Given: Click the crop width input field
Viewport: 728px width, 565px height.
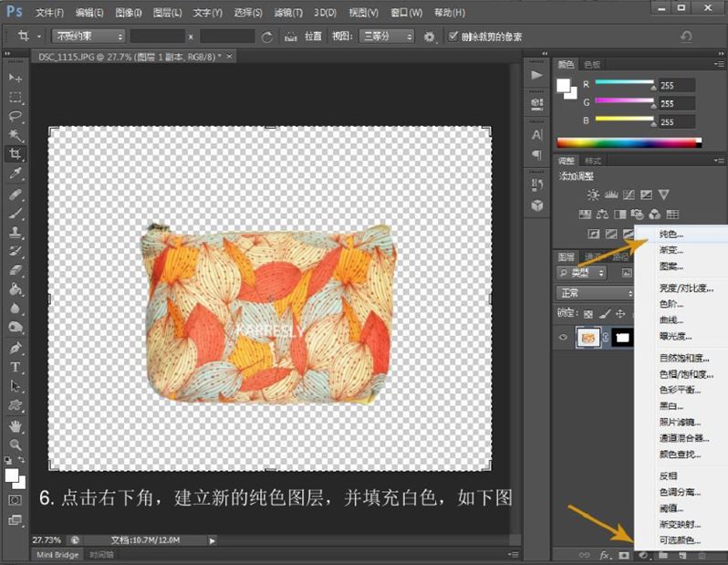Looking at the screenshot, I should tap(157, 37).
